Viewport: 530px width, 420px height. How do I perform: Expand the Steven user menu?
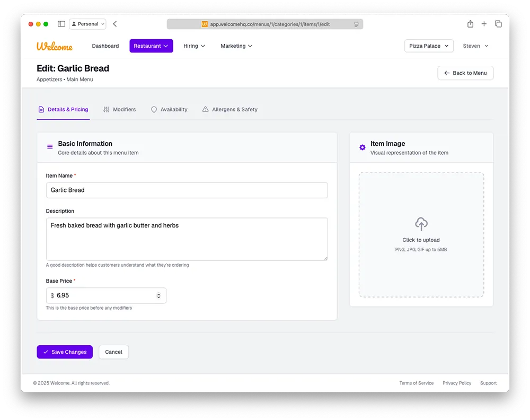click(x=475, y=46)
